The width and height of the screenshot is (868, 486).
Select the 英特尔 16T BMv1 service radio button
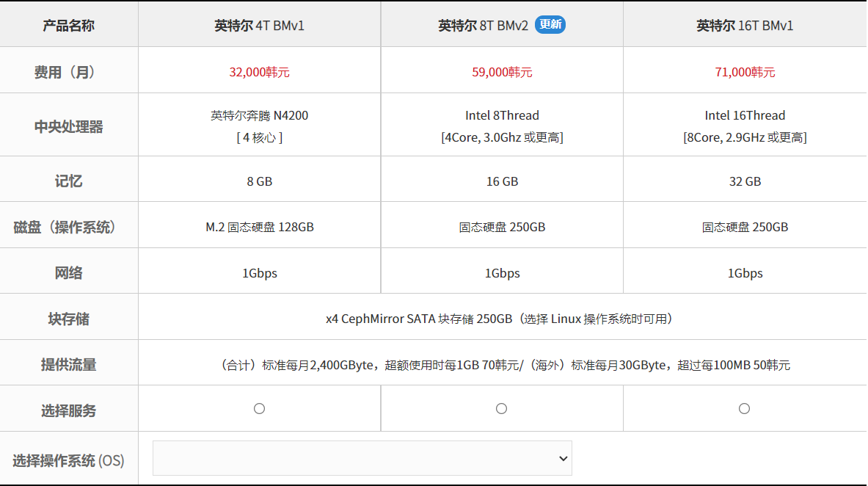tap(745, 408)
